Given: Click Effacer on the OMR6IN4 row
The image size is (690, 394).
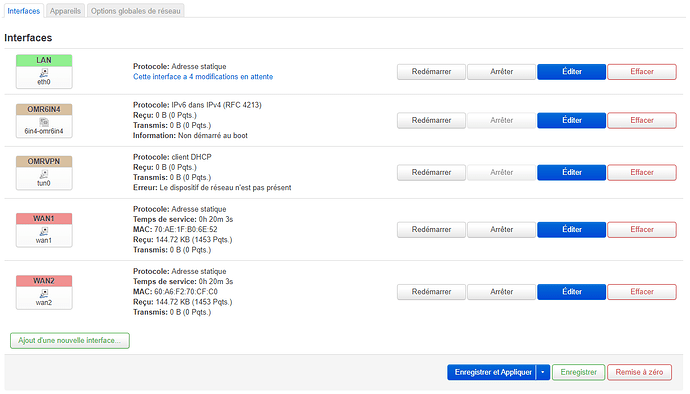Looking at the screenshot, I should coord(642,121).
